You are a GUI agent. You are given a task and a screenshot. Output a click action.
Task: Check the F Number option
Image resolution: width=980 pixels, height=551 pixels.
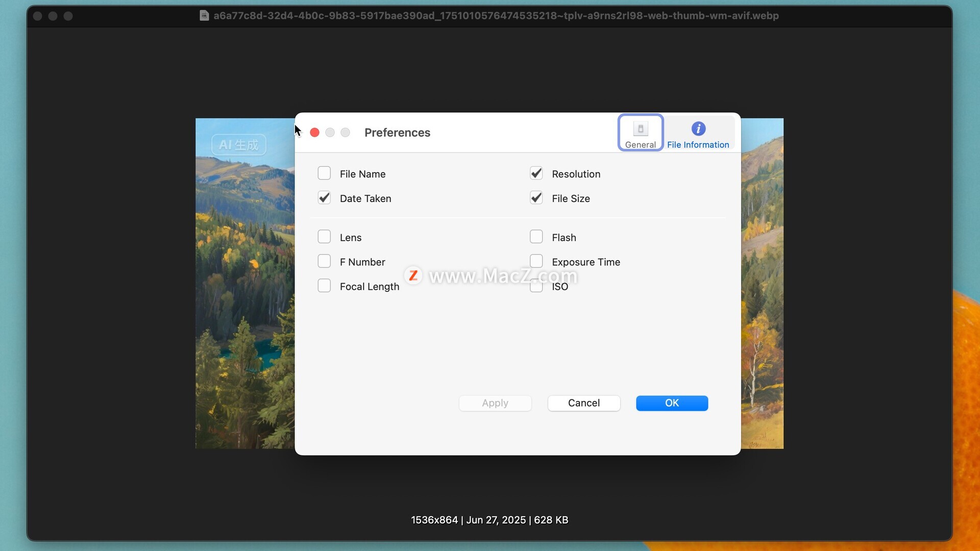click(324, 261)
